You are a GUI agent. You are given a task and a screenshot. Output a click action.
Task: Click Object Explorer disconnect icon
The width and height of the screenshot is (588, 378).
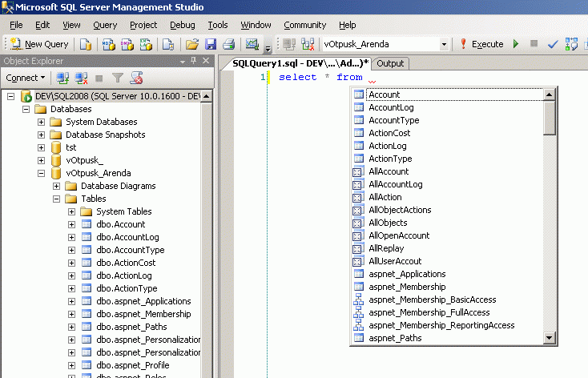81,78
